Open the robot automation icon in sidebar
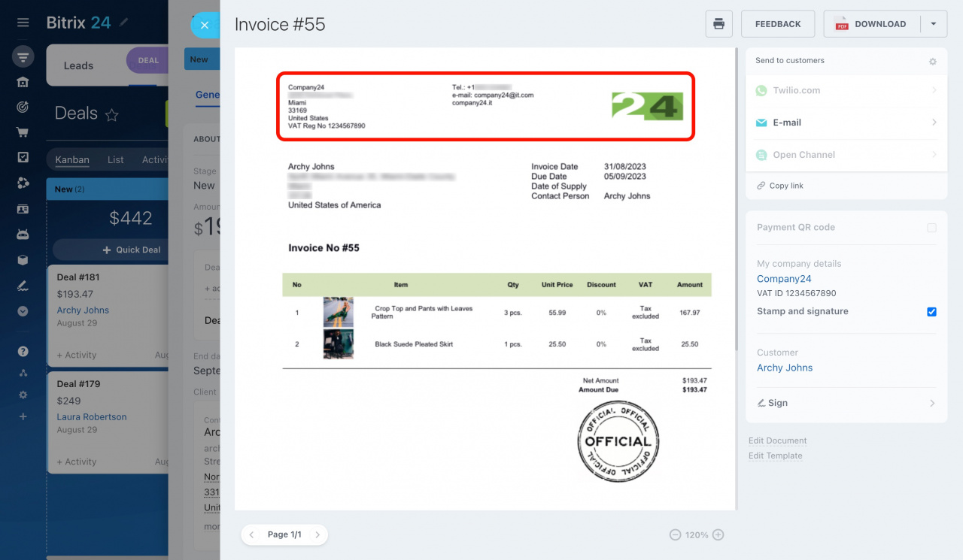This screenshot has width=963, height=560. [x=23, y=235]
